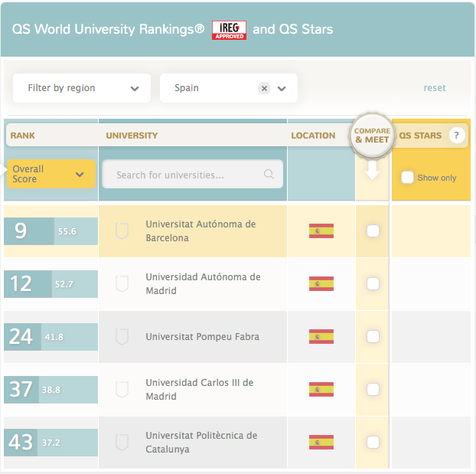This screenshot has width=476, height=474.
Task: Click the IREG Approved badge
Action: 229,30
